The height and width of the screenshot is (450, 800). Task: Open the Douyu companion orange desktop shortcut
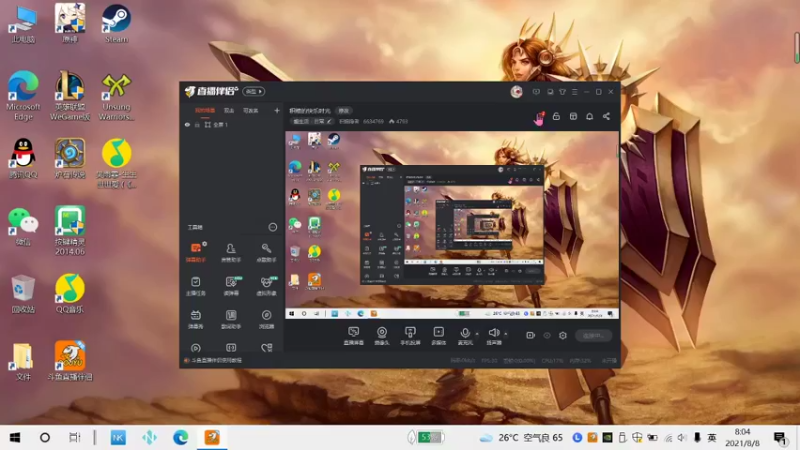pyautogui.click(x=70, y=361)
